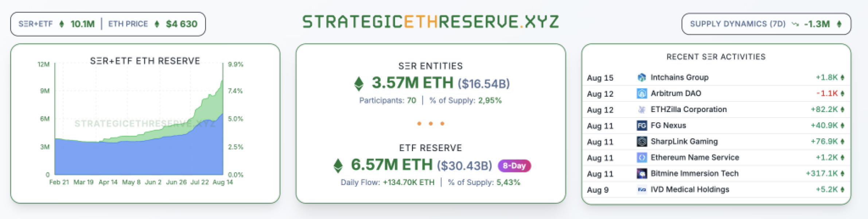Click the Ethereum Name Service logo icon
Screen dimensions: 868x219
click(x=642, y=158)
